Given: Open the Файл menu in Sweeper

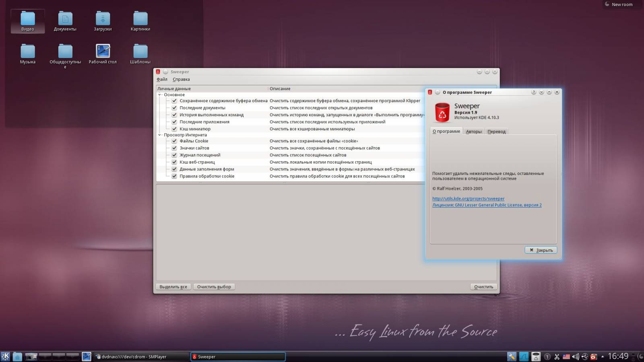Looking at the screenshot, I should click(162, 80).
